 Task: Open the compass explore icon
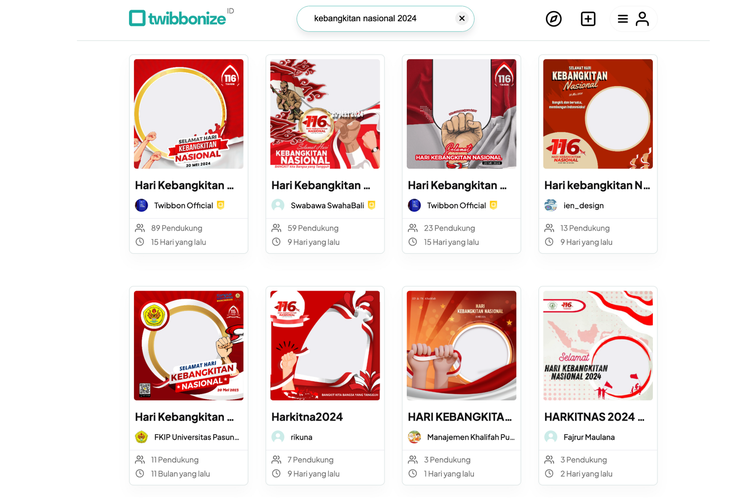(x=553, y=19)
